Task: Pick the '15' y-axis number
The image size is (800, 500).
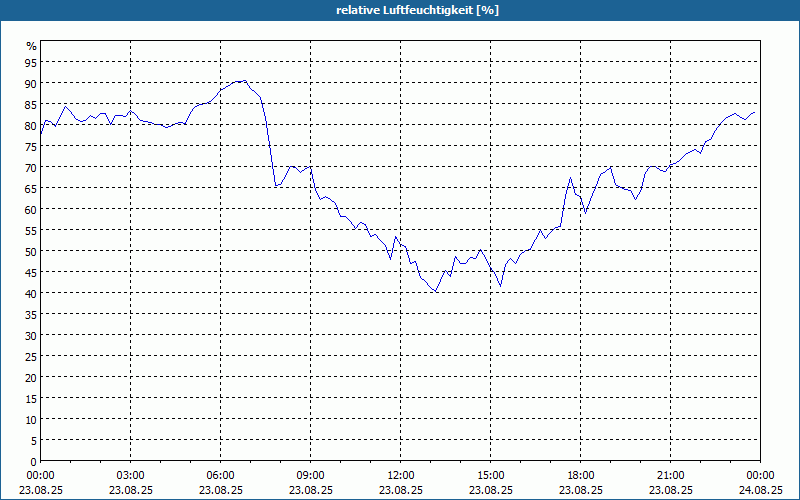Action: (x=31, y=398)
